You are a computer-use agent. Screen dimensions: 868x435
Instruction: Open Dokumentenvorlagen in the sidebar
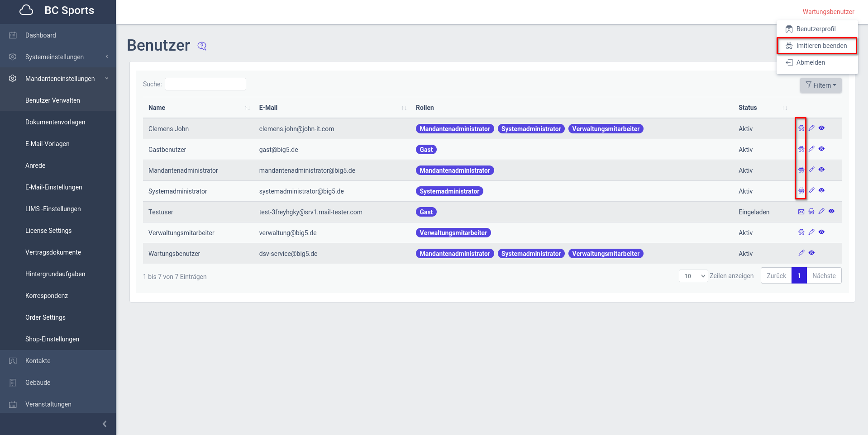(x=55, y=122)
